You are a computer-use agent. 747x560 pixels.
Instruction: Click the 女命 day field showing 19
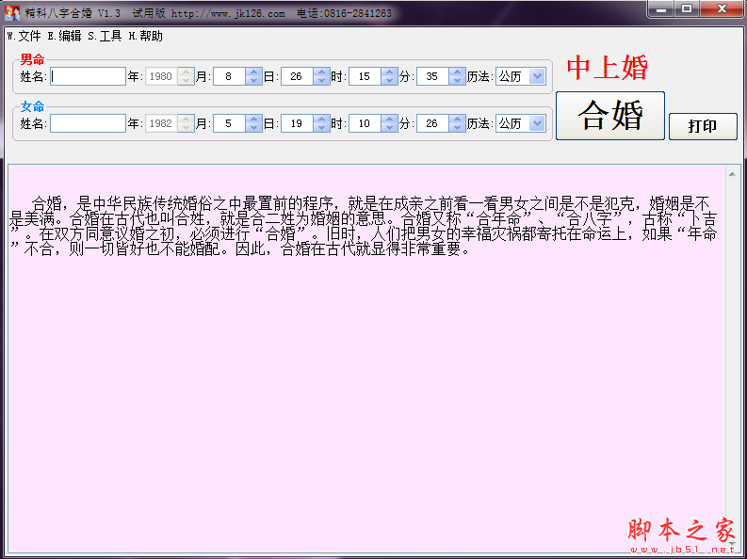tap(298, 123)
